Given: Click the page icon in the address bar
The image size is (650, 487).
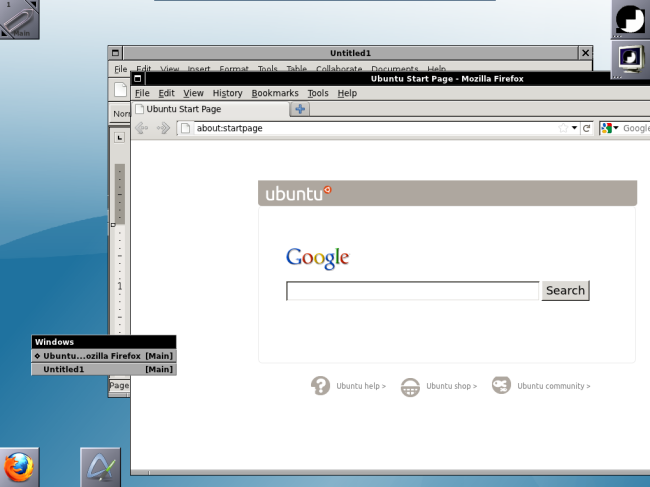Looking at the screenshot, I should click(x=186, y=128).
